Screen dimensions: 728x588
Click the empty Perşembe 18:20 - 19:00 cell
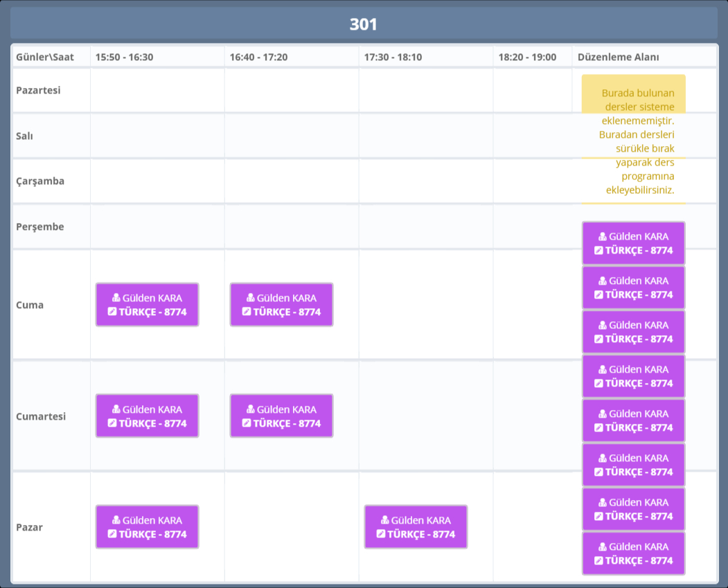pyautogui.click(x=532, y=226)
